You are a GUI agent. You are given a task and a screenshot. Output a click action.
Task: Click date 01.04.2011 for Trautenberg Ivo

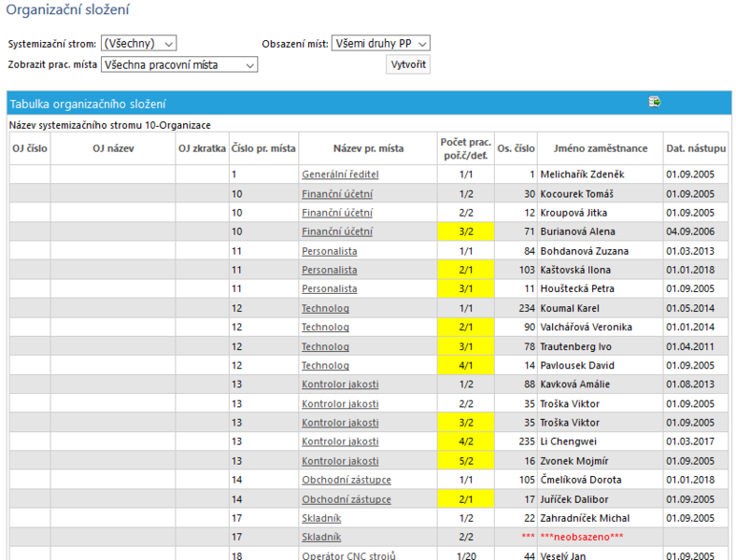click(x=696, y=346)
